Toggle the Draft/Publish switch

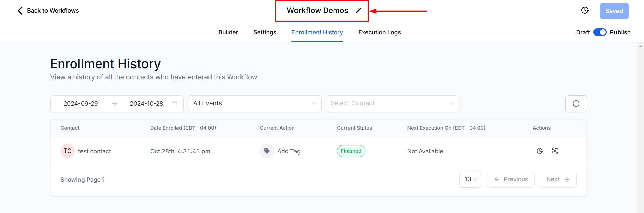point(600,32)
